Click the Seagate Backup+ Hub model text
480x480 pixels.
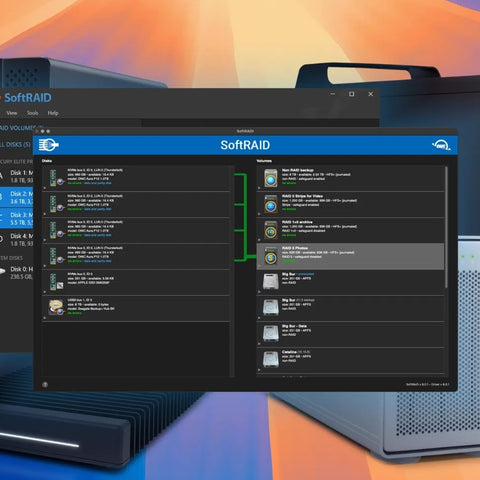(x=91, y=309)
